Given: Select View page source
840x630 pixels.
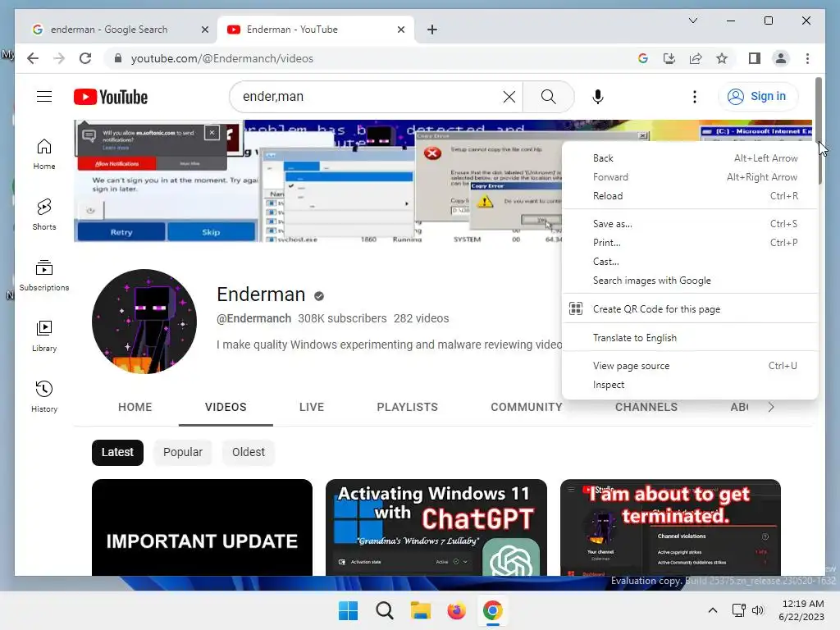Looking at the screenshot, I should tap(690, 366).
